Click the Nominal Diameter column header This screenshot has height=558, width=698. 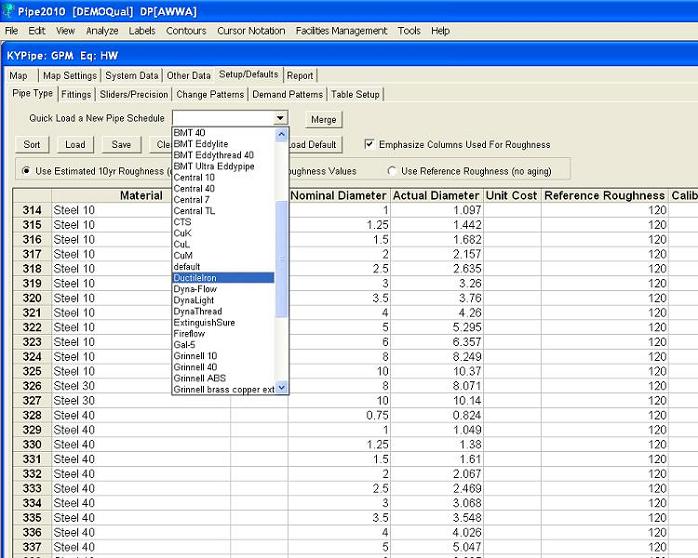pos(338,195)
